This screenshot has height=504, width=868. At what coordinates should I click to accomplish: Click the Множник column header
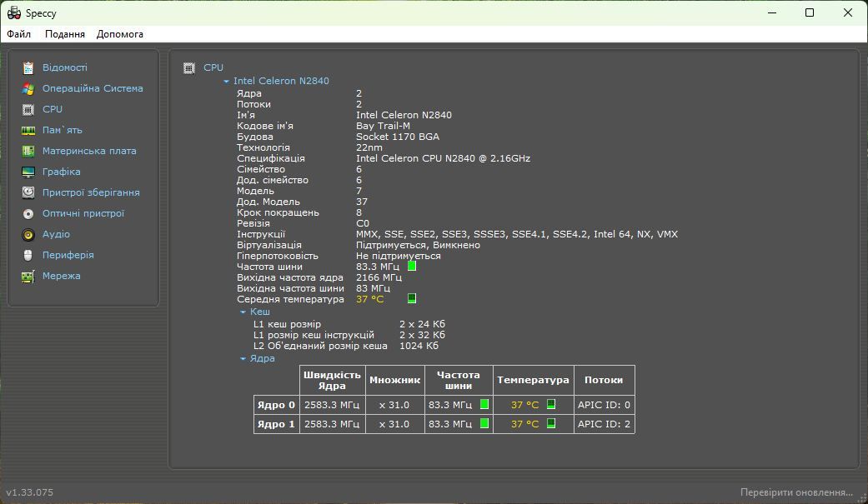[394, 380]
